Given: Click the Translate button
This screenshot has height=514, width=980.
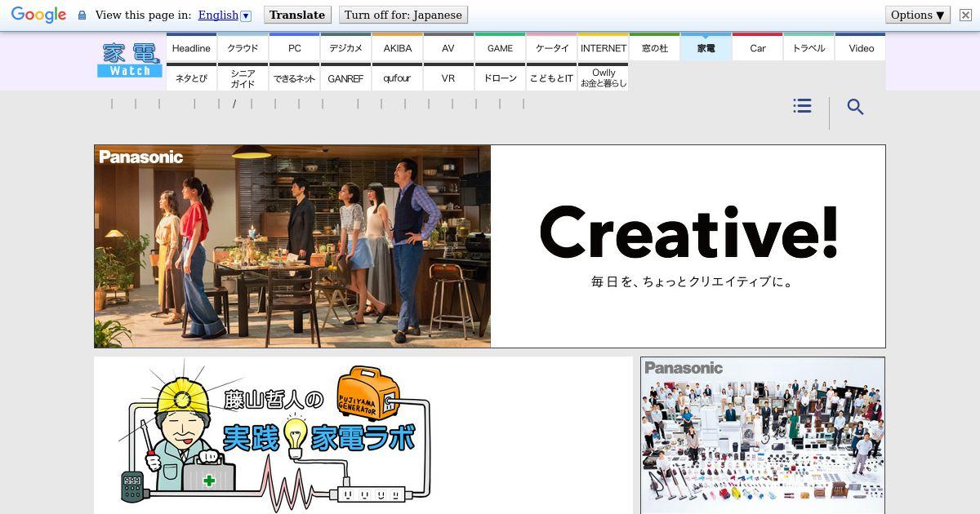Looking at the screenshot, I should [x=297, y=15].
